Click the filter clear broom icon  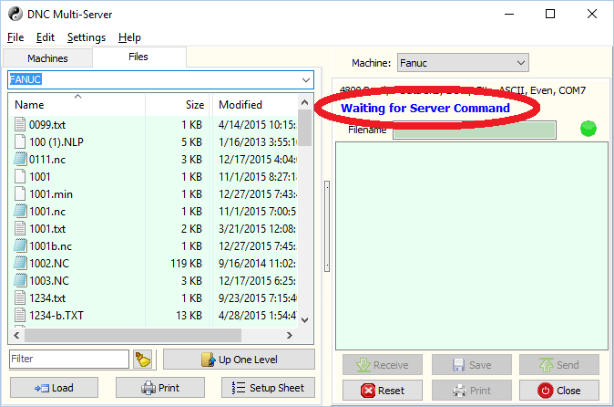(x=142, y=359)
